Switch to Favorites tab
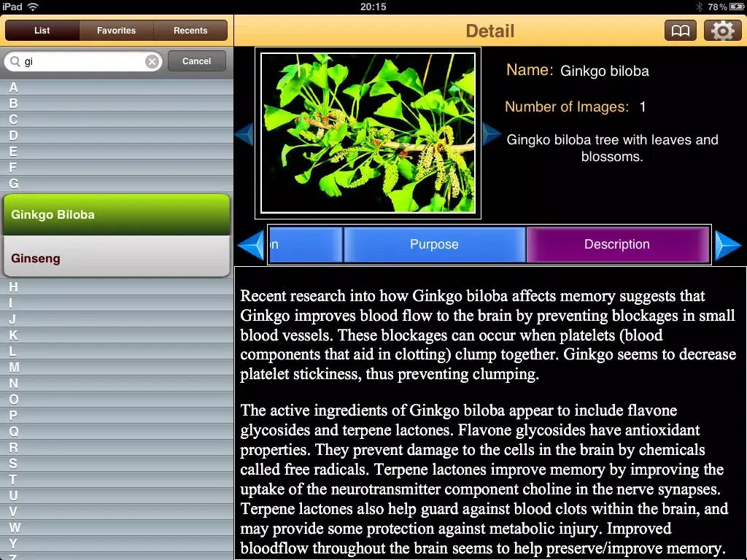Image resolution: width=747 pixels, height=560 pixels. point(116,31)
